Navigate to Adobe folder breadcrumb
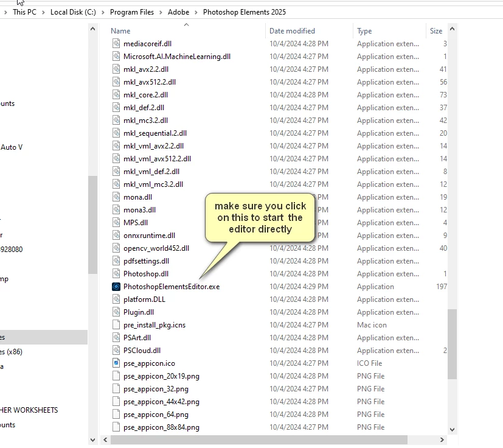 178,12
